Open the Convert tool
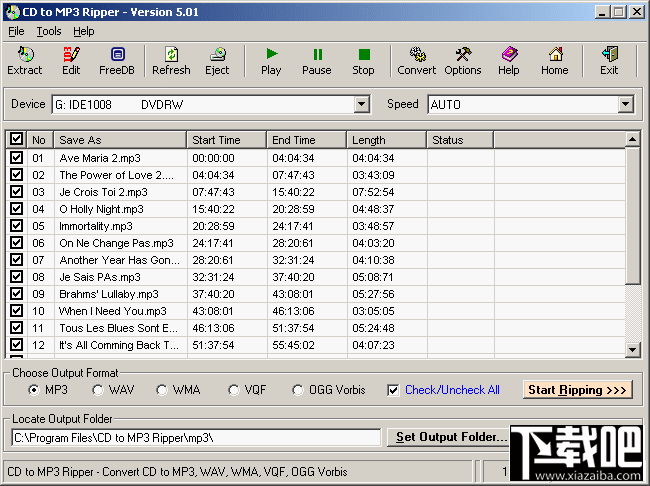The height and width of the screenshot is (486, 650). (417, 61)
